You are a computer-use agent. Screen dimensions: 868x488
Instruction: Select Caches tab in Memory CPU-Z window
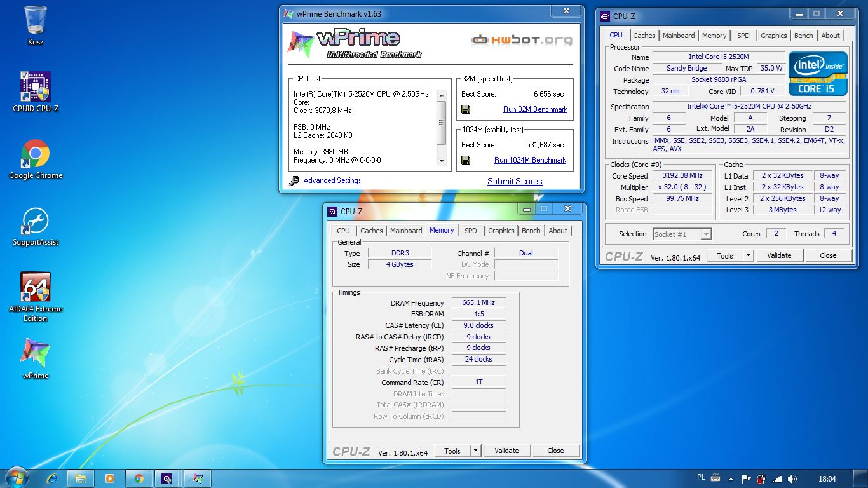coord(371,231)
